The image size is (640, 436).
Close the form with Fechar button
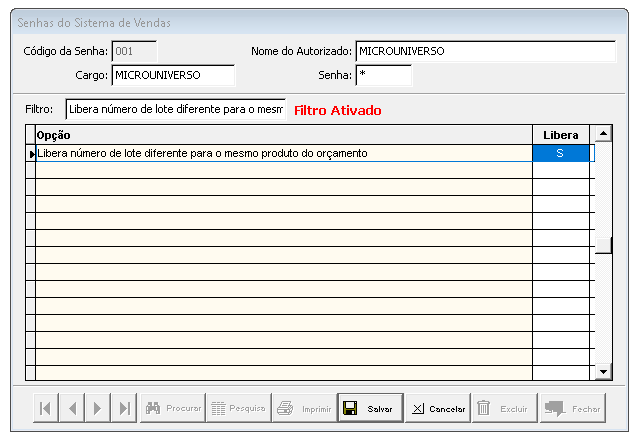point(572,408)
